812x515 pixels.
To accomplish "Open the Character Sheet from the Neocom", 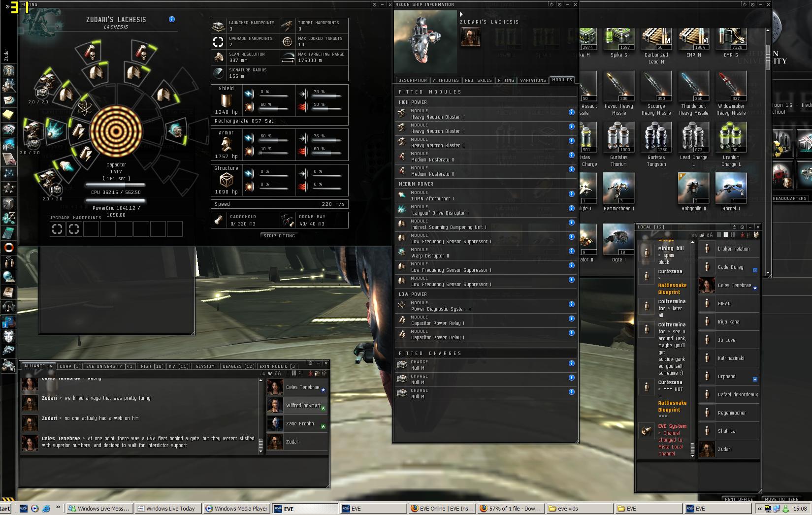I will [x=8, y=71].
